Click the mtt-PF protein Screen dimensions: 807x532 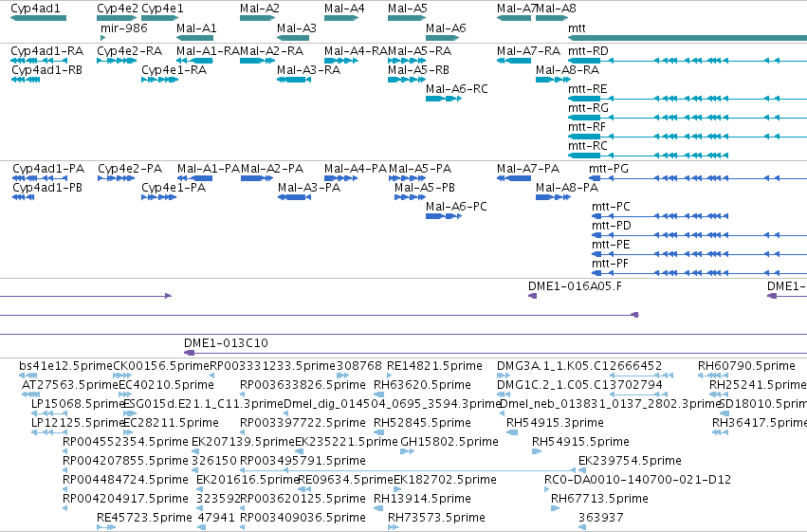click(700, 273)
